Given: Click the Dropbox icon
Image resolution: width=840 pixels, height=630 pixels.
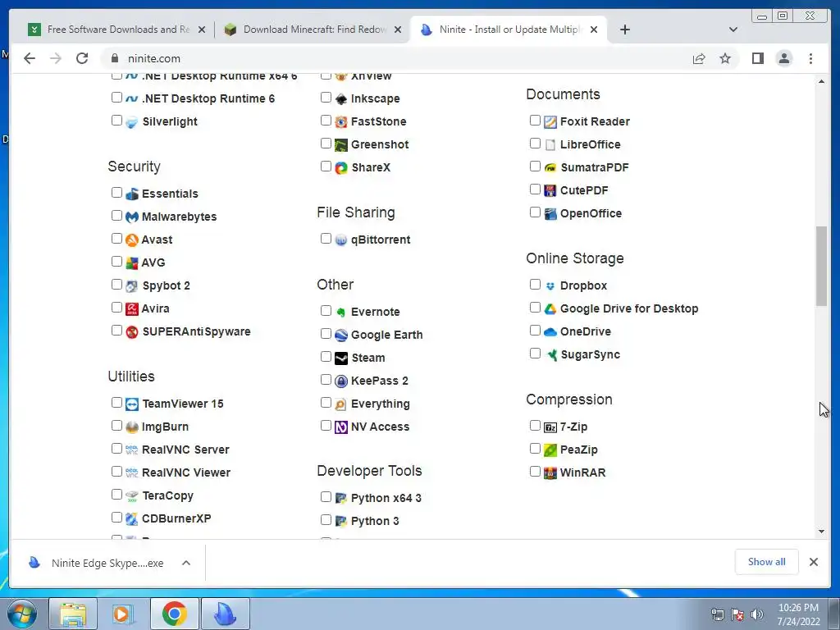Looking at the screenshot, I should (x=550, y=286).
